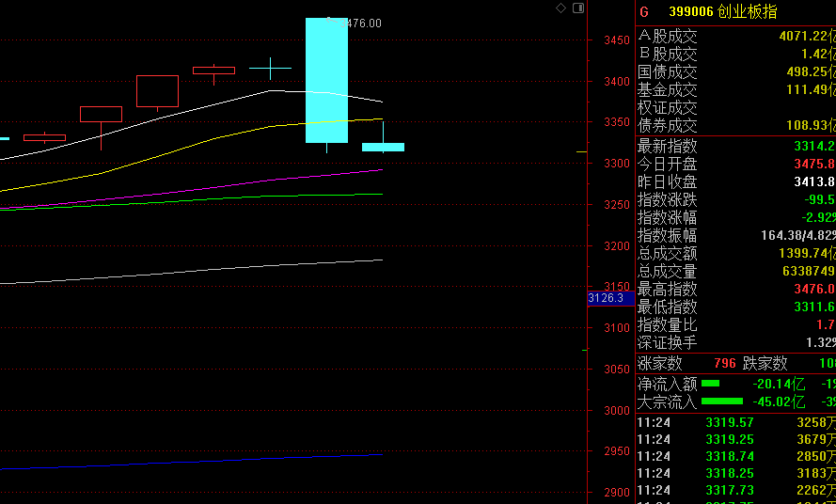Click the 最低指数 label

(668, 307)
